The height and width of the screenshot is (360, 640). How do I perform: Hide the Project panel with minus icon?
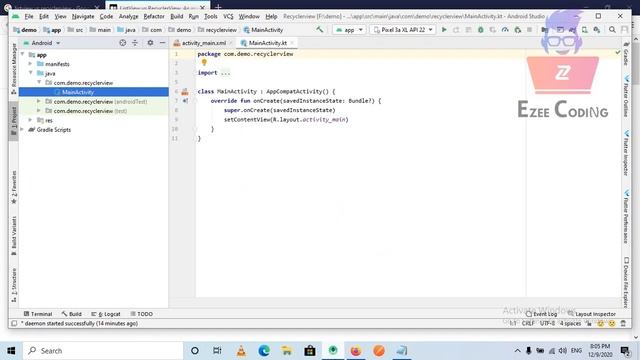click(162, 43)
